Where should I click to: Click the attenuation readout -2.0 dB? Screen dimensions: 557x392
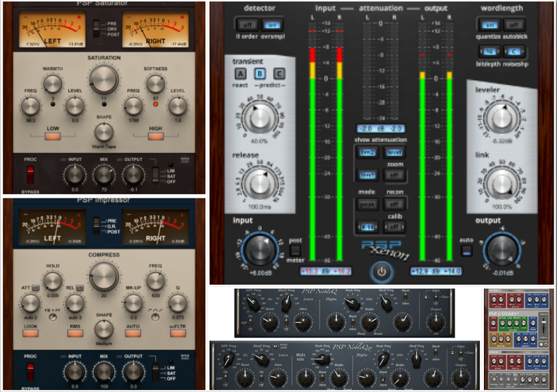coord(380,129)
